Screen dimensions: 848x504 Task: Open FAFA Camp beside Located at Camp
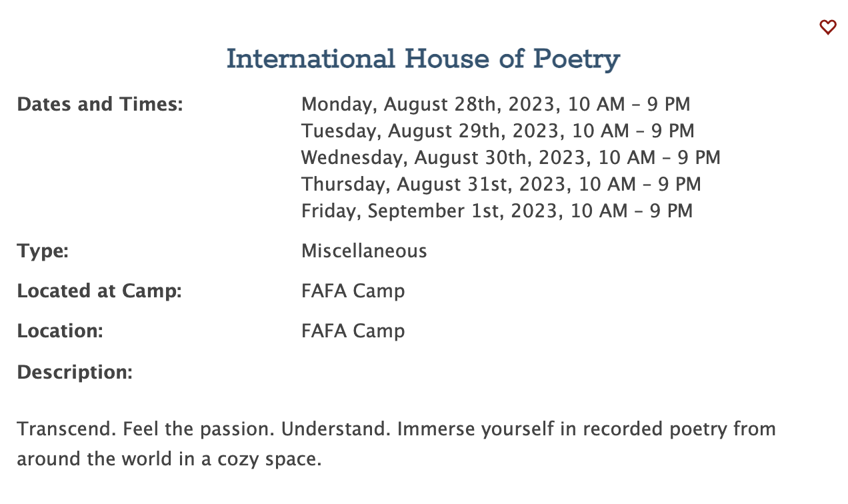tap(353, 291)
